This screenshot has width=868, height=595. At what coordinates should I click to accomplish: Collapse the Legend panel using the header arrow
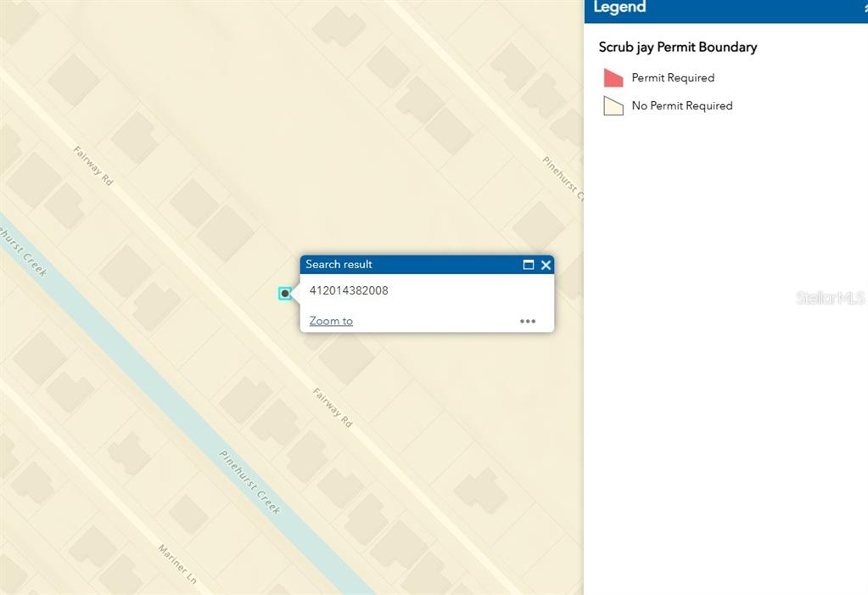[865, 8]
